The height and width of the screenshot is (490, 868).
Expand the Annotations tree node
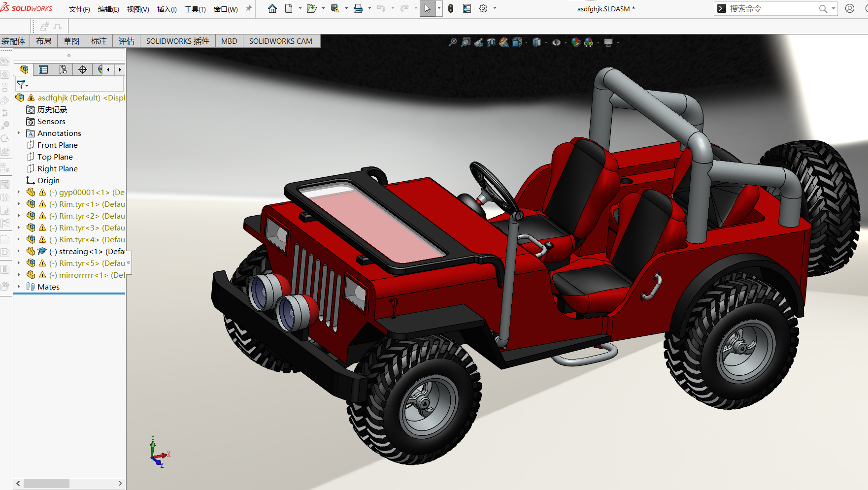tap(19, 133)
